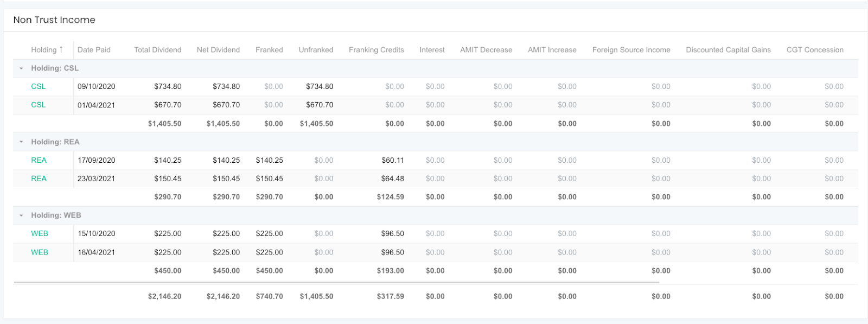Viewport: 868px width, 324px height.
Task: Click REA franking credits subtotal $124.59
Action: pyautogui.click(x=391, y=197)
